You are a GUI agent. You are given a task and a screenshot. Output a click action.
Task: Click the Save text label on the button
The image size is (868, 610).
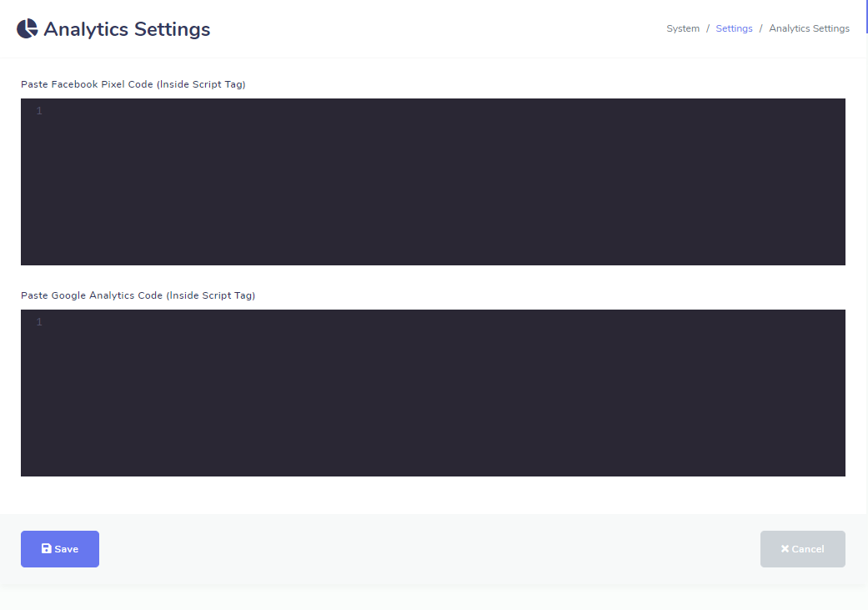pos(67,549)
